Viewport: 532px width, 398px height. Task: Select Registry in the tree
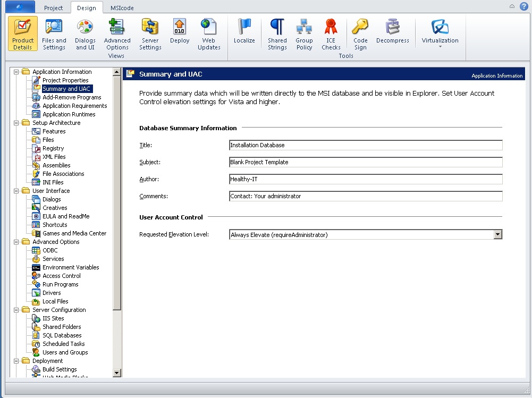click(x=53, y=148)
